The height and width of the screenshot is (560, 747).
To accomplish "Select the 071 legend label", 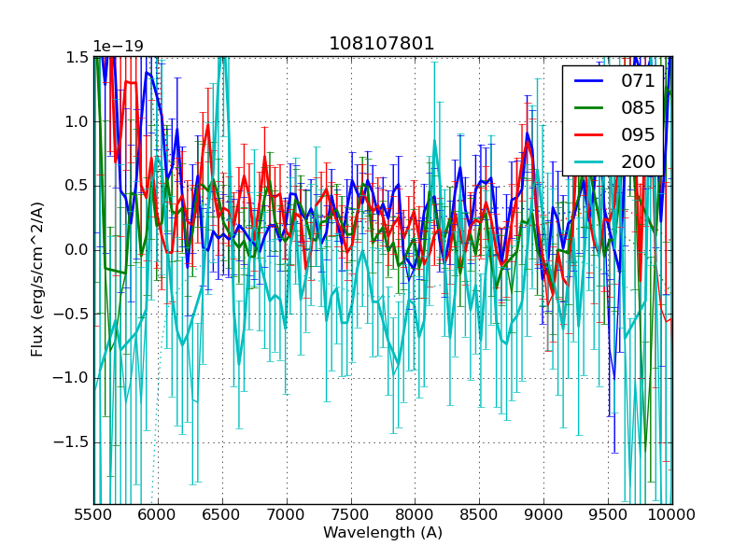I will [639, 81].
